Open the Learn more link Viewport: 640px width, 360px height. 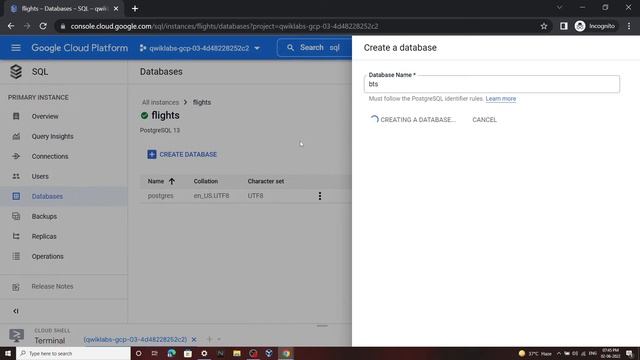click(x=500, y=99)
